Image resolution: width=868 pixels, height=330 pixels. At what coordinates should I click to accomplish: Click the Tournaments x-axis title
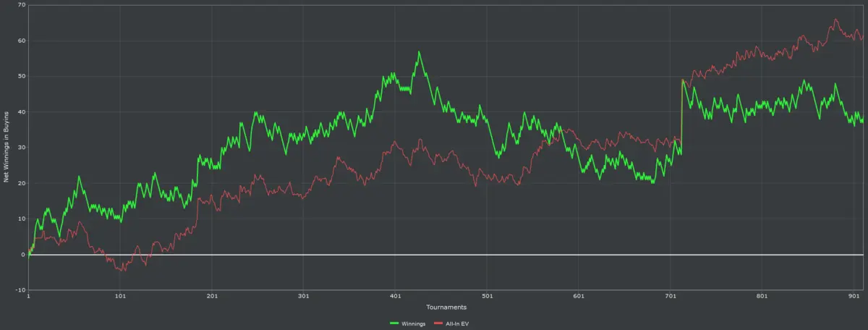point(446,307)
